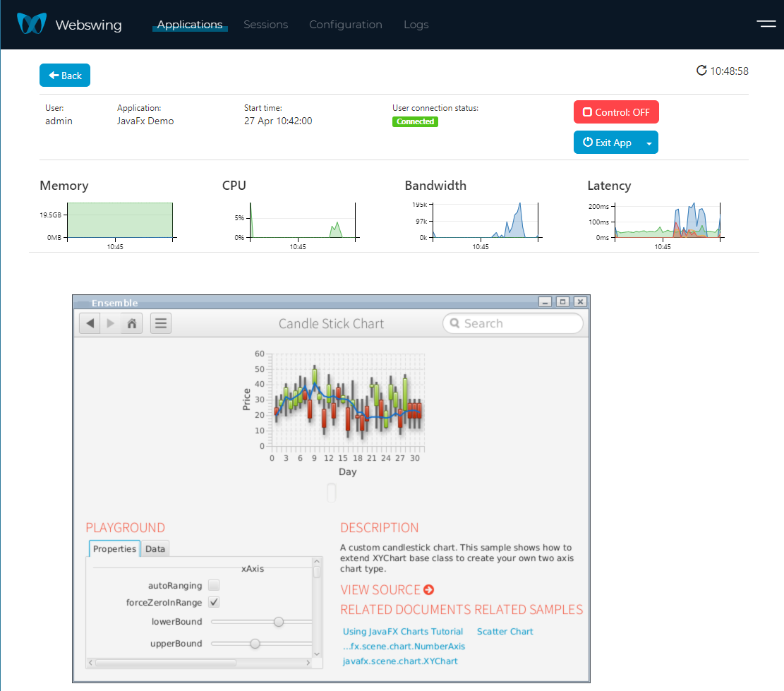The height and width of the screenshot is (691, 784).
Task: Open the Ensemble list menu
Action: [x=160, y=323]
